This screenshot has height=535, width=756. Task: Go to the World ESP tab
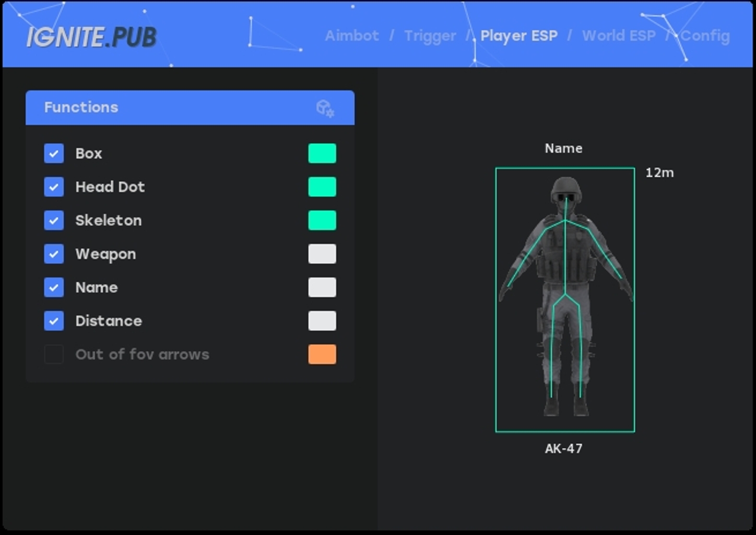pos(618,36)
